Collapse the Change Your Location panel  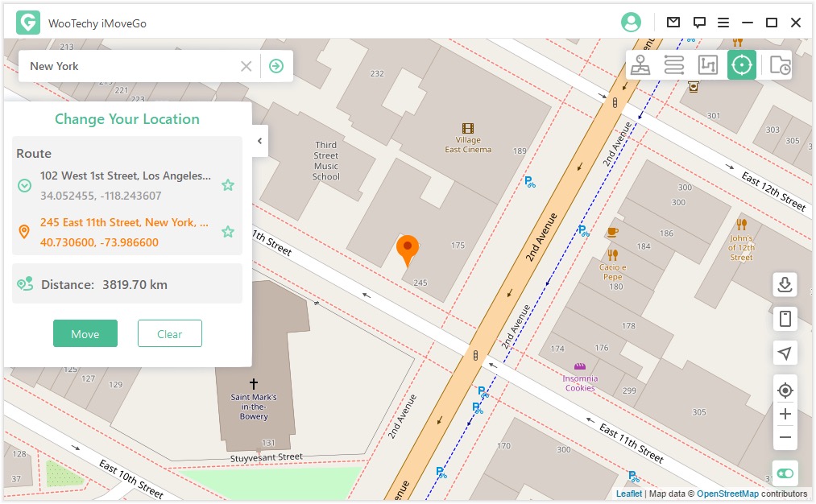point(259,141)
